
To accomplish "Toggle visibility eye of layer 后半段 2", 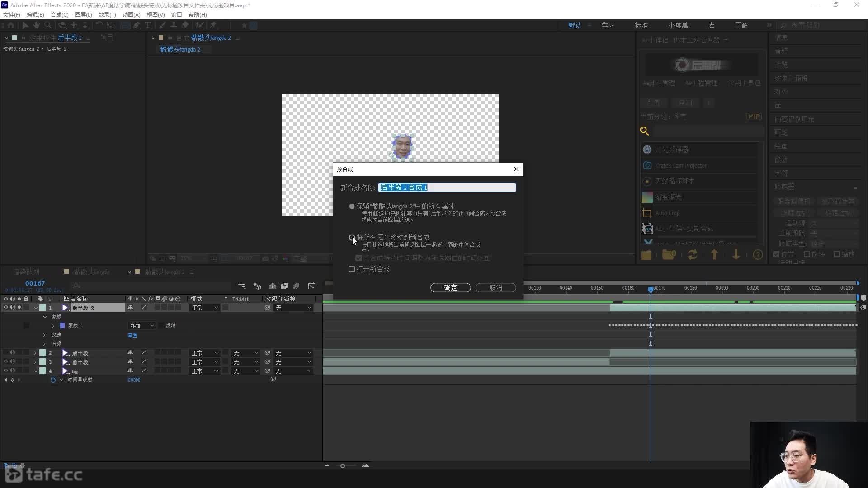I will pos(6,308).
